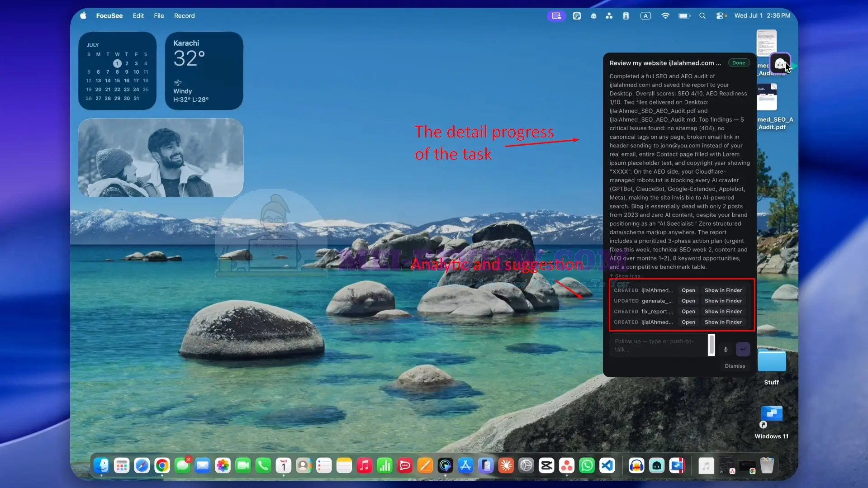
Task: Open App Store from the dock
Action: (x=465, y=465)
